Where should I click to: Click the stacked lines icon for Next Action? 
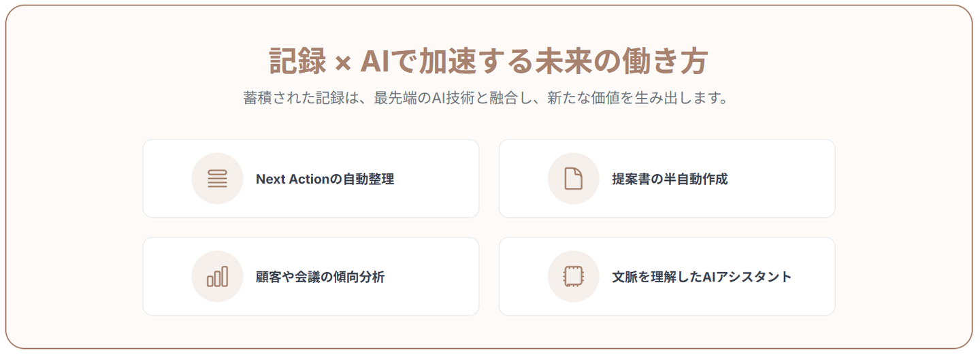click(x=217, y=179)
